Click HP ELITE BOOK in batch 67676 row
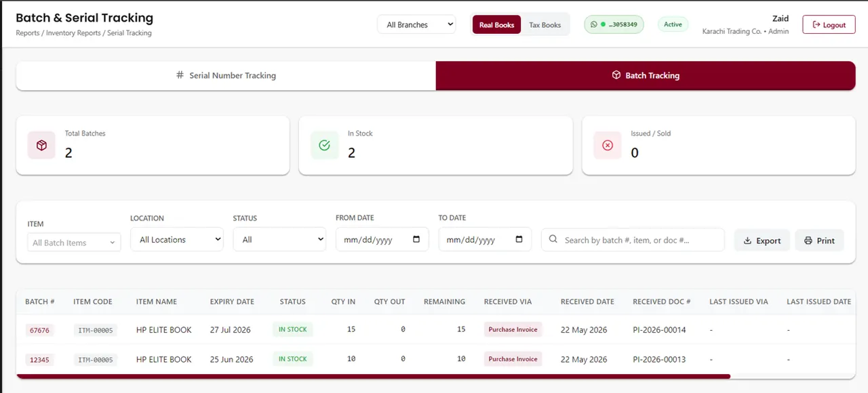 click(164, 330)
